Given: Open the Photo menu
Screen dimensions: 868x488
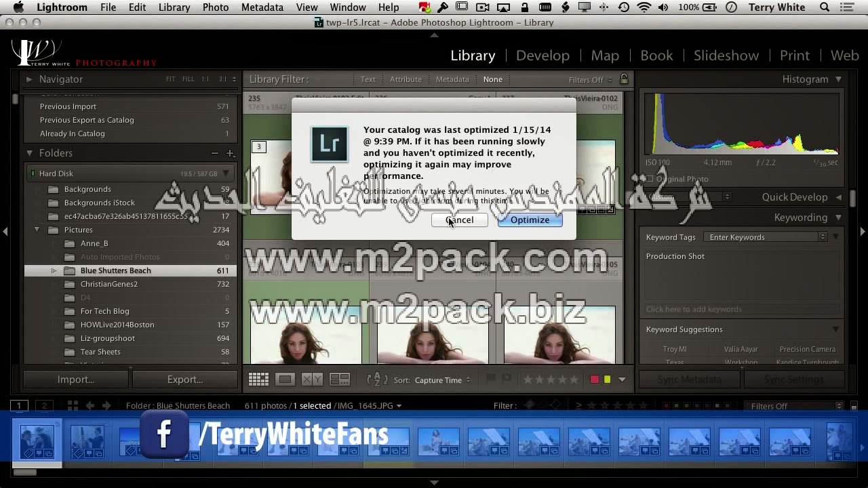Looking at the screenshot, I should click(x=216, y=7).
